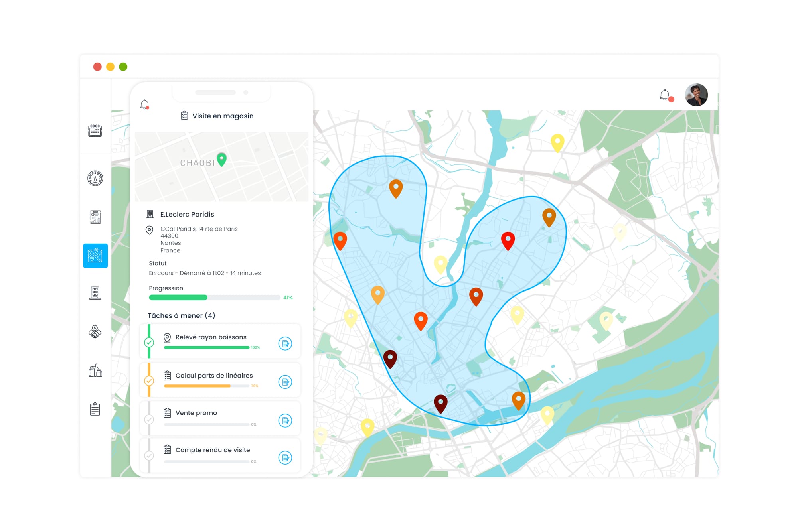The height and width of the screenshot is (532, 798).
Task: Open the stores building icon in sidebar
Action: [x=95, y=293]
